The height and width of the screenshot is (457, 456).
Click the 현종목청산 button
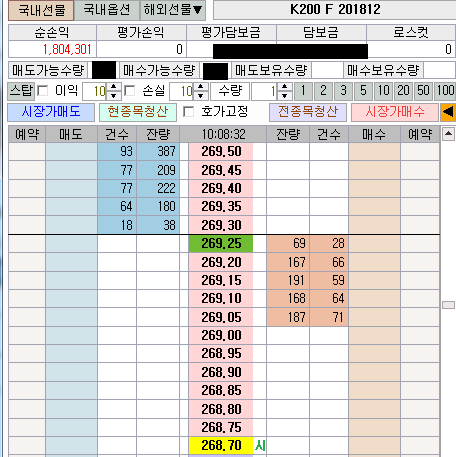tap(138, 112)
